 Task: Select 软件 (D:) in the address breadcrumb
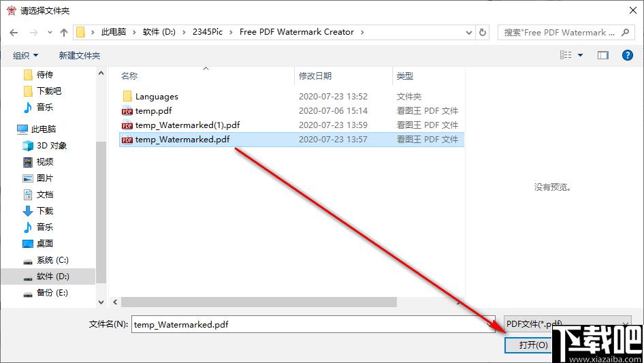click(x=159, y=32)
